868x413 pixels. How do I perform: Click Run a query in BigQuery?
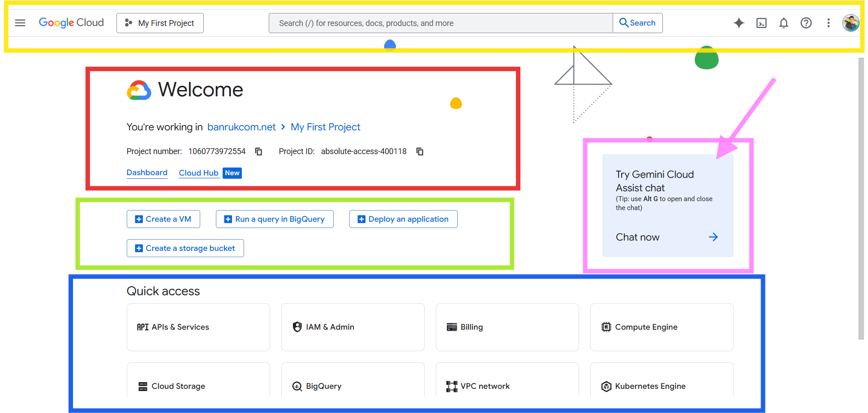point(275,219)
